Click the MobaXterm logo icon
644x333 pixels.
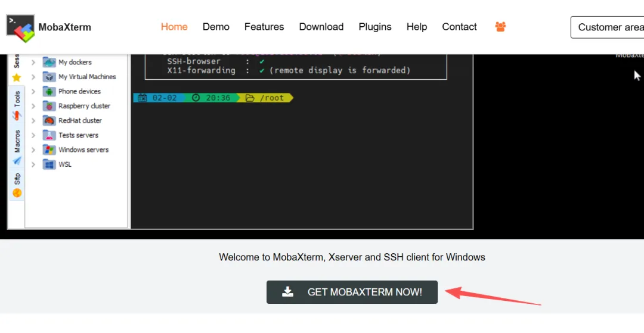20,29
